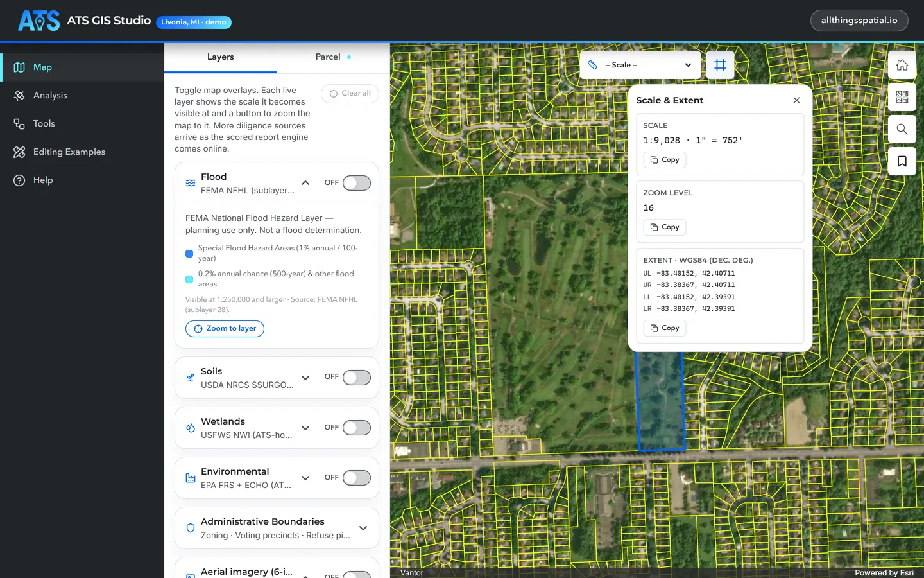
Task: Click the home extent map button
Action: click(902, 65)
